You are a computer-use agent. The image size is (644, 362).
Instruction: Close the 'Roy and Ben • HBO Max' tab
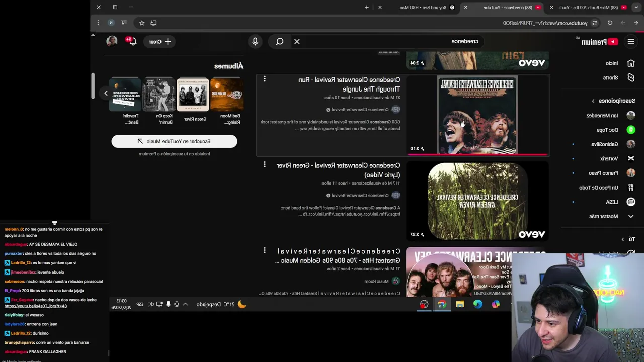click(x=380, y=7)
